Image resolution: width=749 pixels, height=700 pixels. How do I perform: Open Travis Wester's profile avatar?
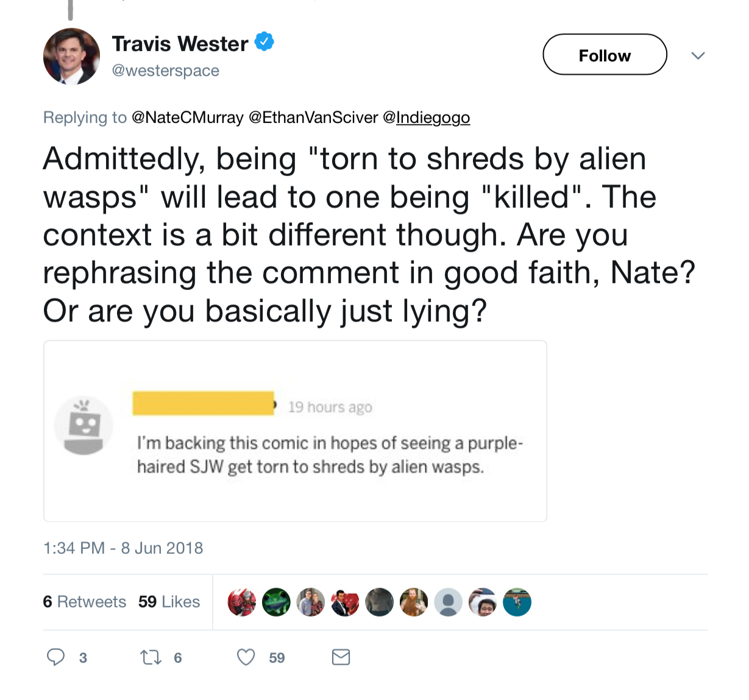[x=71, y=56]
